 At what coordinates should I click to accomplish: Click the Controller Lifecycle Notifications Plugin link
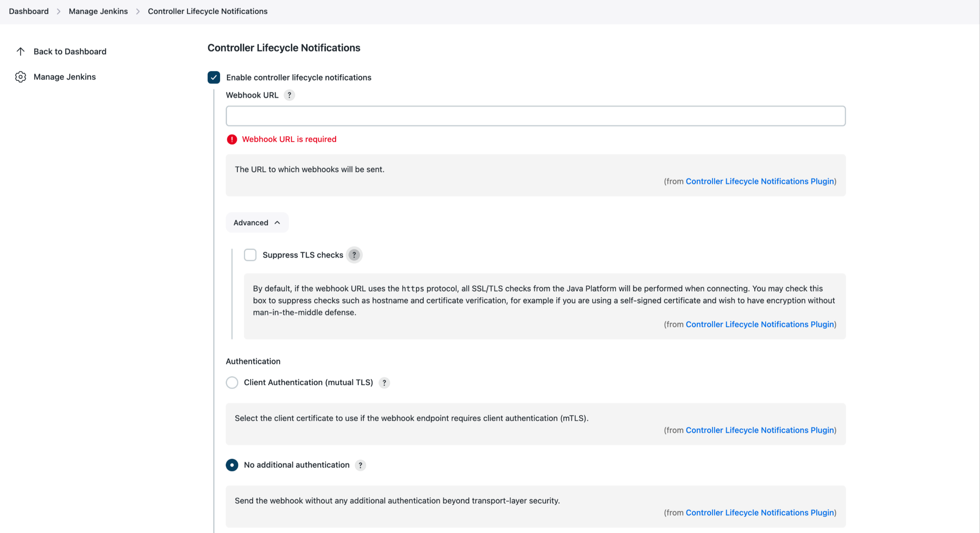click(760, 180)
